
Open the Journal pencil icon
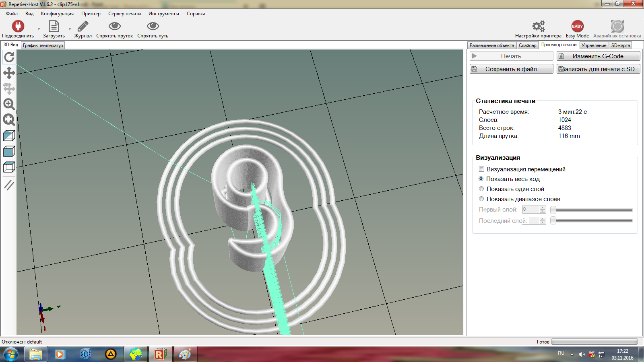click(x=83, y=27)
